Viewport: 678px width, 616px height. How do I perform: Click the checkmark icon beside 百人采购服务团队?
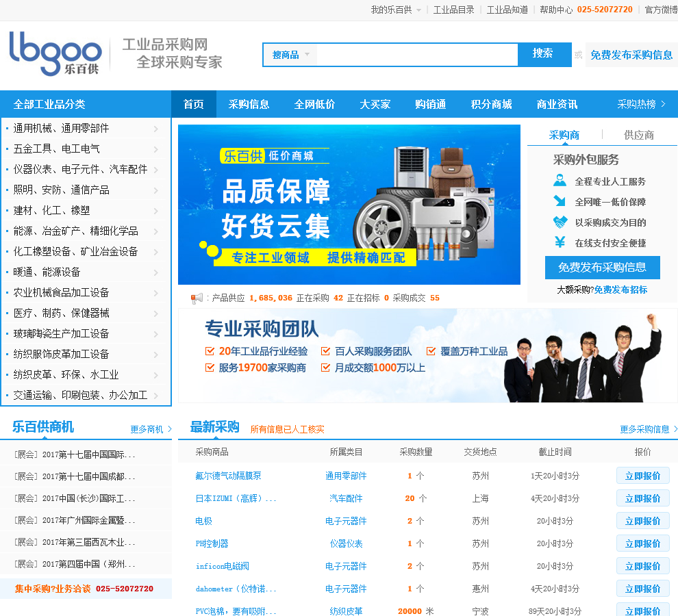pos(325,351)
